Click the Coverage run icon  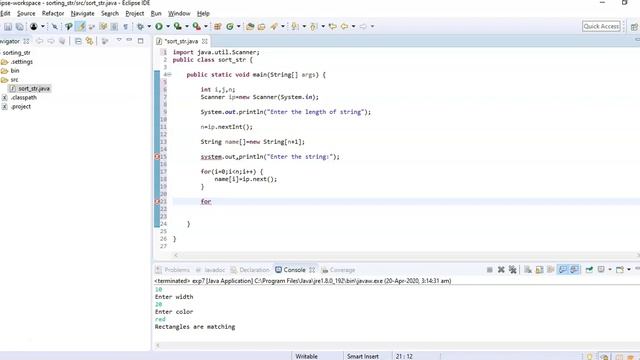pos(178,27)
